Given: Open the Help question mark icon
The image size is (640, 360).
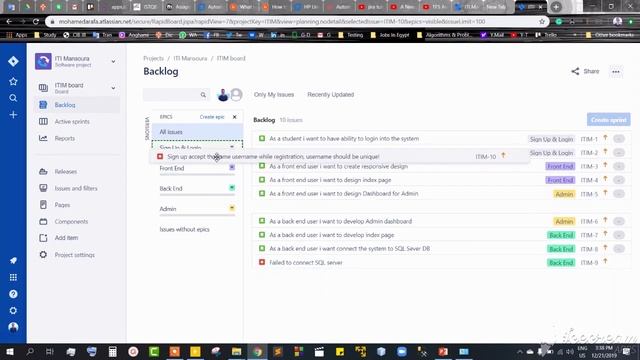Looking at the screenshot, I should (x=13, y=294).
